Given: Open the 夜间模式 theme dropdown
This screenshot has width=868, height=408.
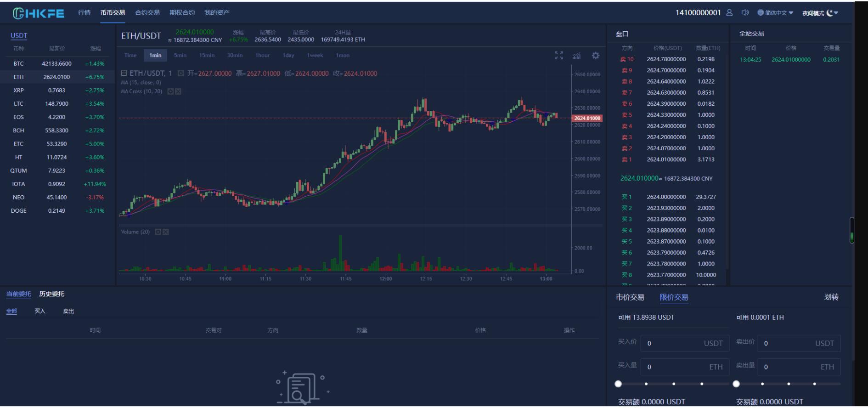Looking at the screenshot, I should pyautogui.click(x=820, y=13).
